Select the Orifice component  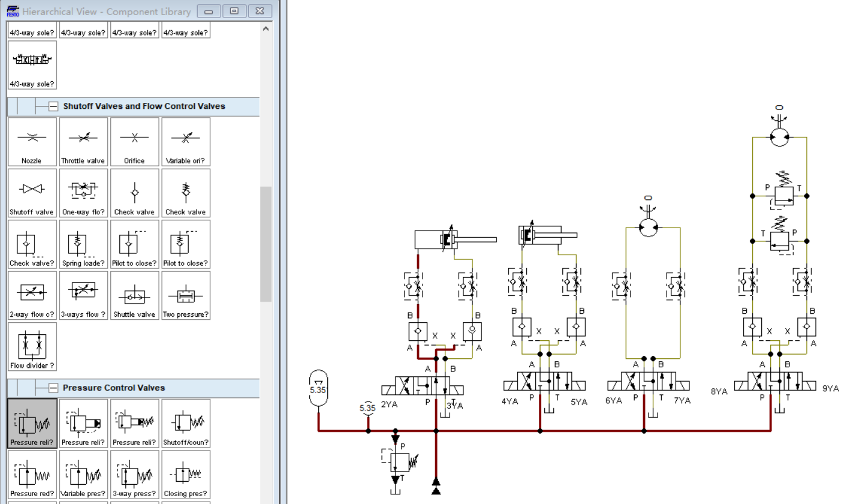134,142
